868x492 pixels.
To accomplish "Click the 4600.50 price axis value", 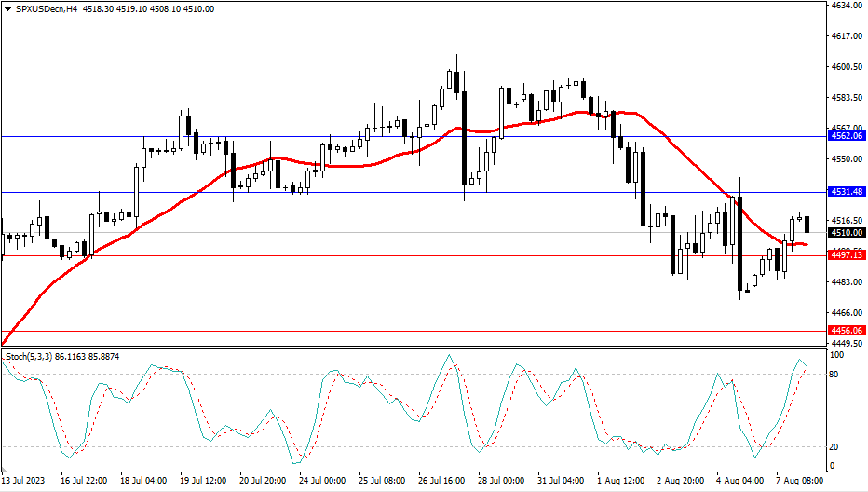I will [x=845, y=67].
